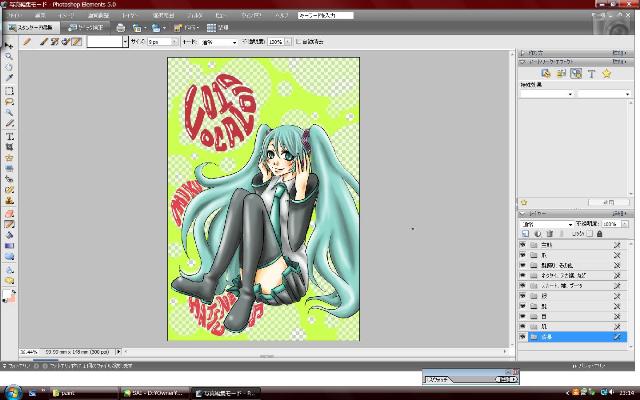Screen dimensions: 640x400
Task: Hide the top layer using its eye icon
Action: [522, 244]
